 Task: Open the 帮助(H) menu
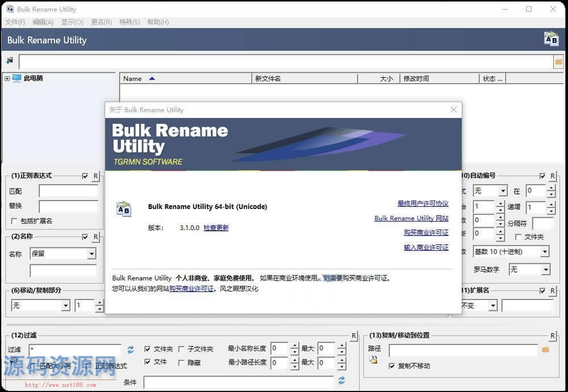(158, 22)
